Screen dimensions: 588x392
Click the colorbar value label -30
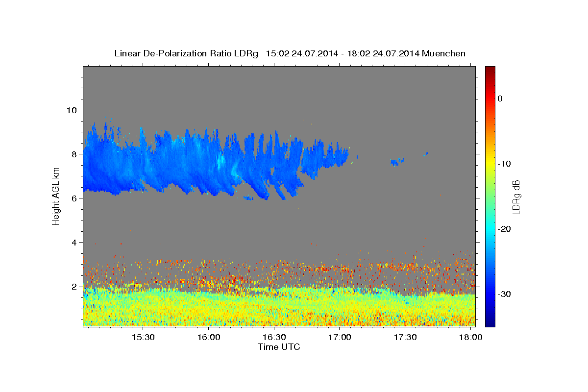[505, 294]
